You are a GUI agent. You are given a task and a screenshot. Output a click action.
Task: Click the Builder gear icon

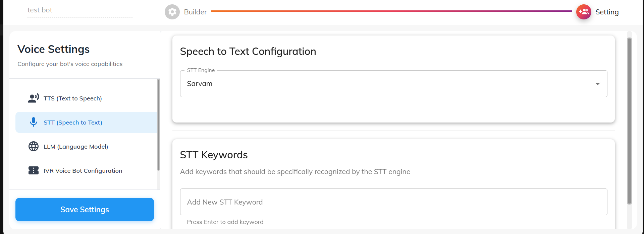point(172,12)
